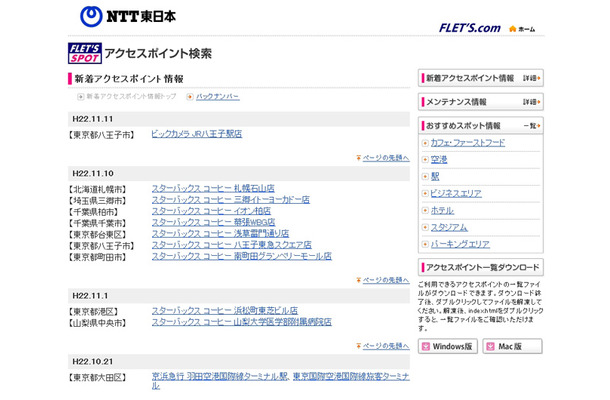Download the Mac版 access point list
Screen dimensions: 610x400
tap(512, 346)
